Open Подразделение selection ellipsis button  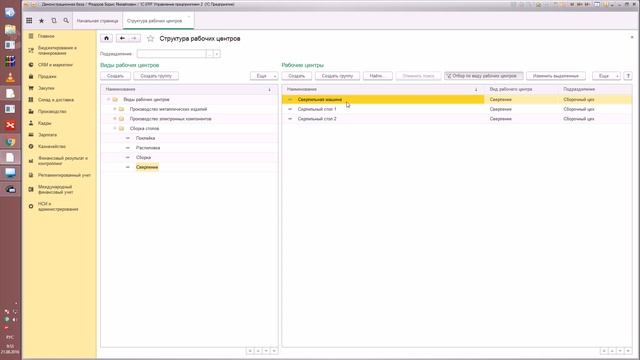pyautogui.click(x=209, y=54)
